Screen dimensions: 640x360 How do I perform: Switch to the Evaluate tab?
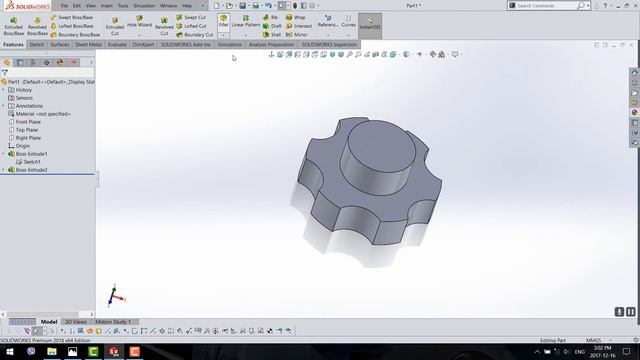click(117, 44)
